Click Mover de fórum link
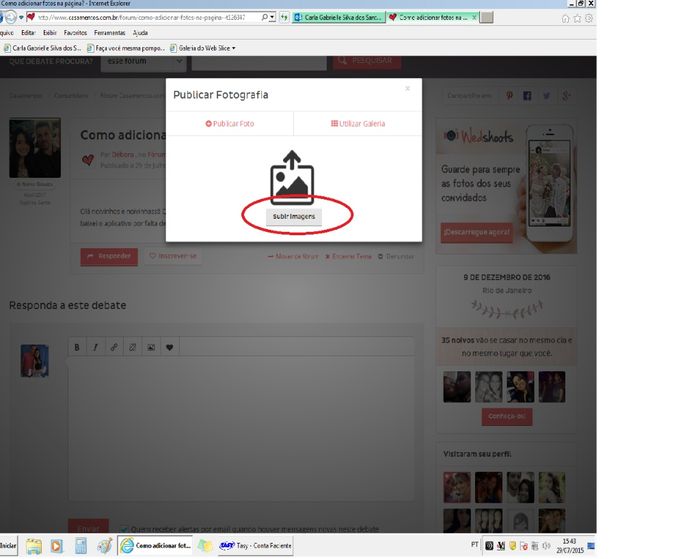Viewport: 700px width, 559px height. pyautogui.click(x=293, y=256)
